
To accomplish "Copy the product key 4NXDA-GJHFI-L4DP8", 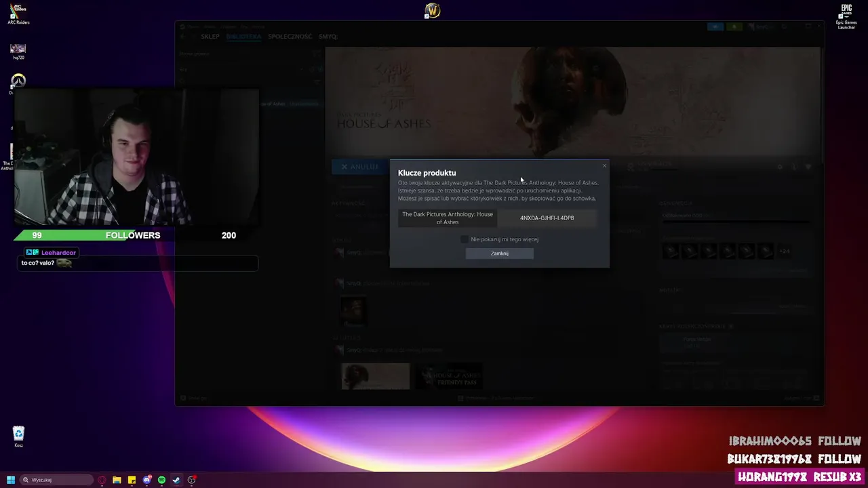I will 547,218.
